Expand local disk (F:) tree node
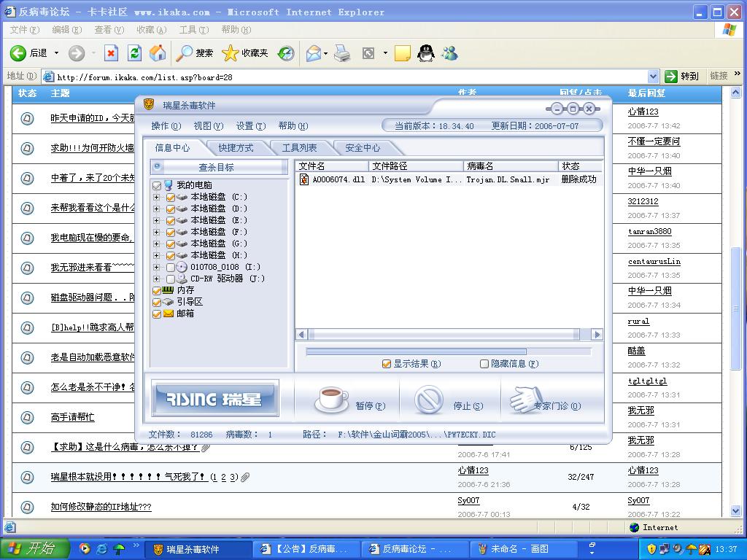Screen dimensions: 747x560 coord(156,232)
